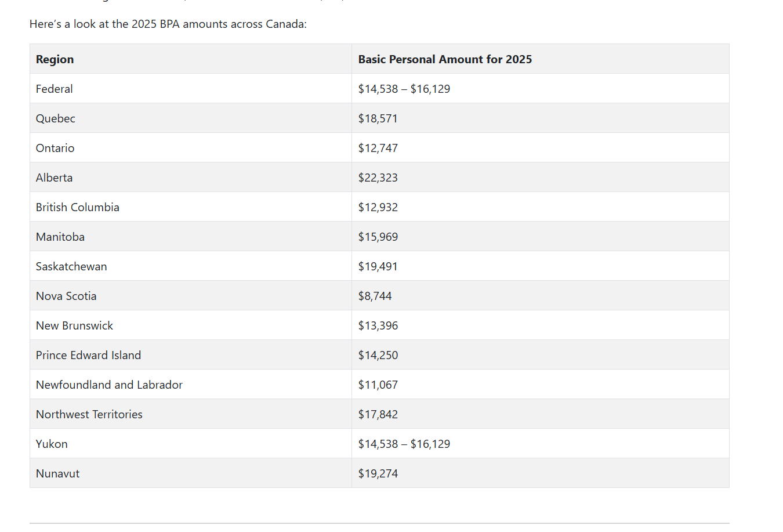Select the Newfoundland and Labrador cell
The image size is (783, 532).
(x=109, y=384)
